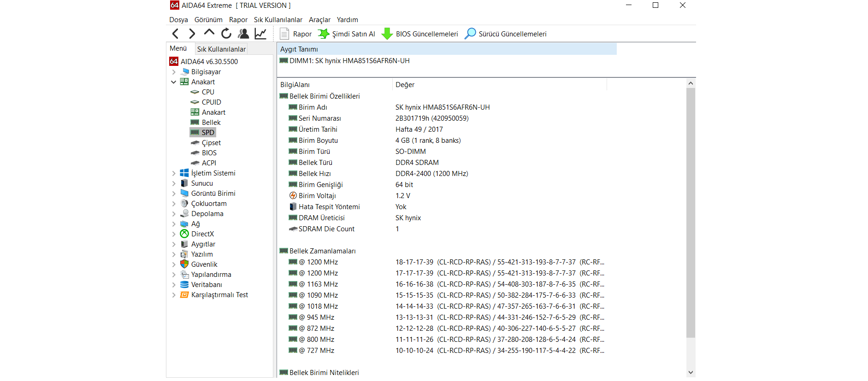Select the @ 727 MHz timing row
Viewport: 868px width, 381px height.
(x=443, y=351)
